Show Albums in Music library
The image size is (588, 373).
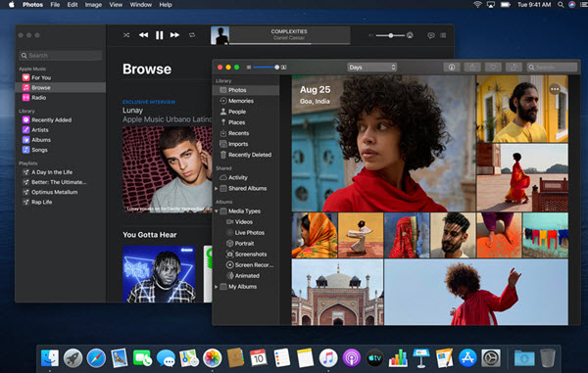click(60, 140)
